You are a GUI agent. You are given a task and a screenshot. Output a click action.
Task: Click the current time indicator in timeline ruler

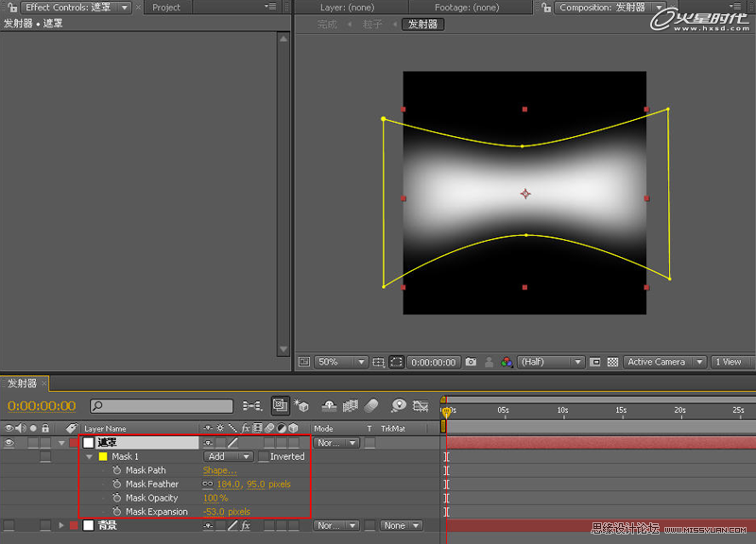(446, 412)
